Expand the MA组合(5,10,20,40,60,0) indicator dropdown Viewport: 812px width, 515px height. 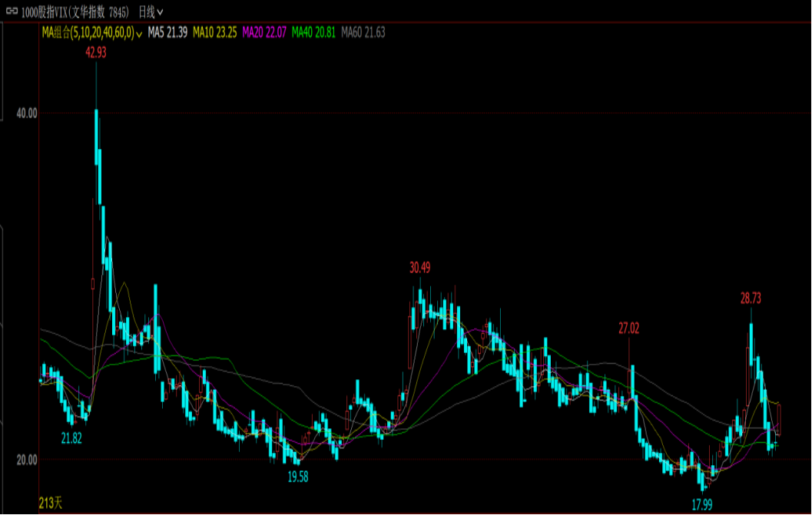pos(92,32)
